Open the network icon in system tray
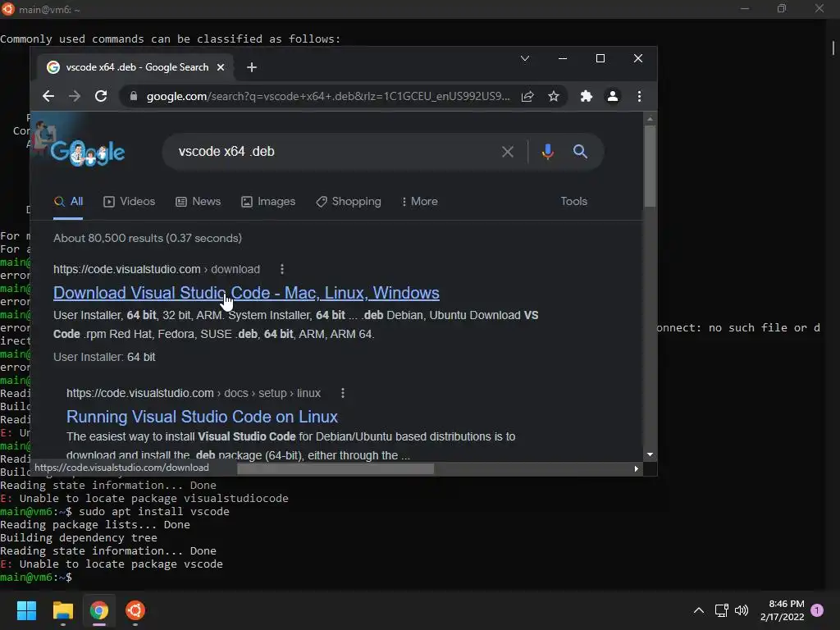Image resolution: width=840 pixels, height=630 pixels. coord(722,610)
